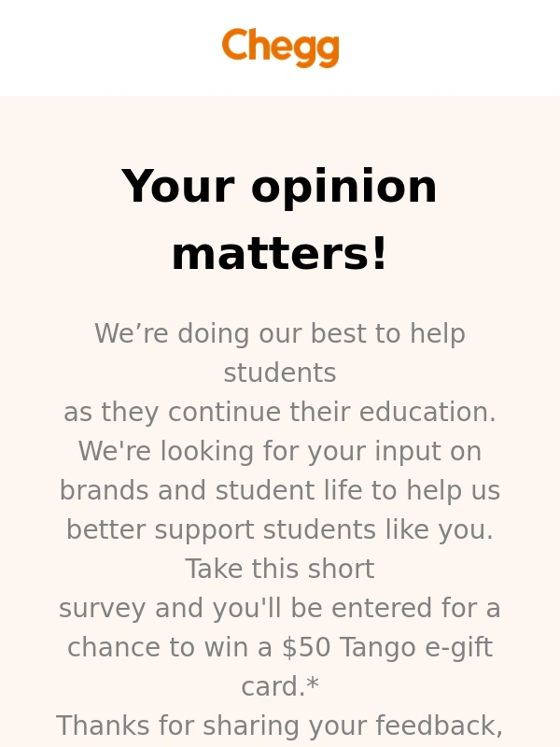The height and width of the screenshot is (747, 560).
Task: Click the word "matters!" in the heading
Action: coord(280,254)
